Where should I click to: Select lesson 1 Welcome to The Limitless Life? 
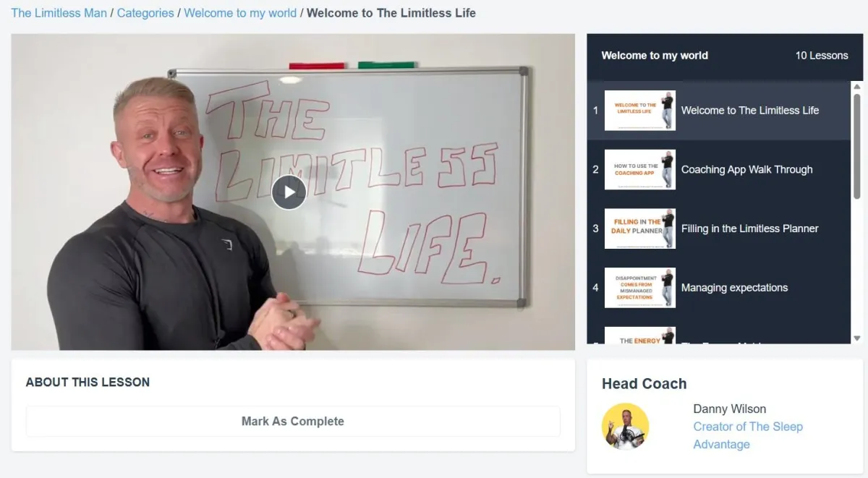(719, 111)
